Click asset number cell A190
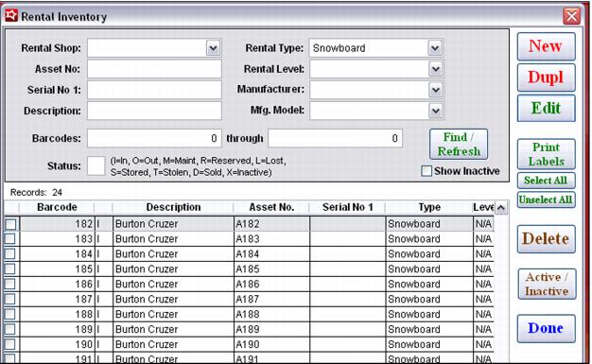The width and height of the screenshot is (592, 364). [x=271, y=345]
